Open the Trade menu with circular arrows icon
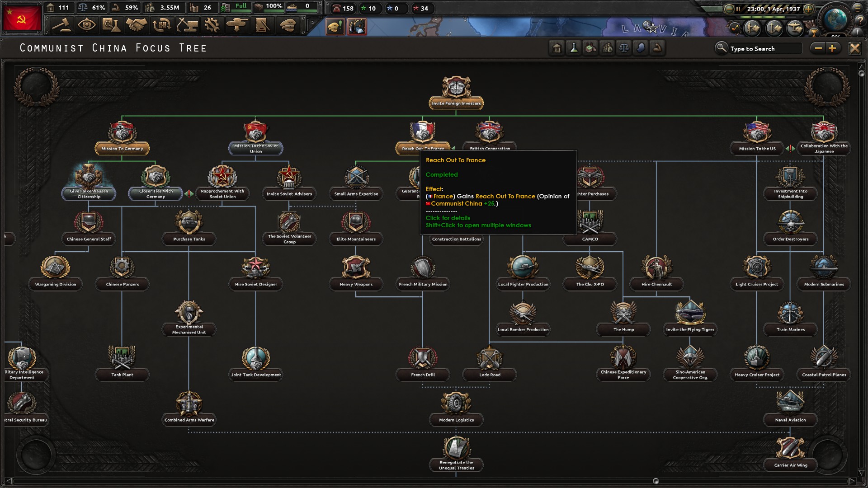 tap(162, 26)
